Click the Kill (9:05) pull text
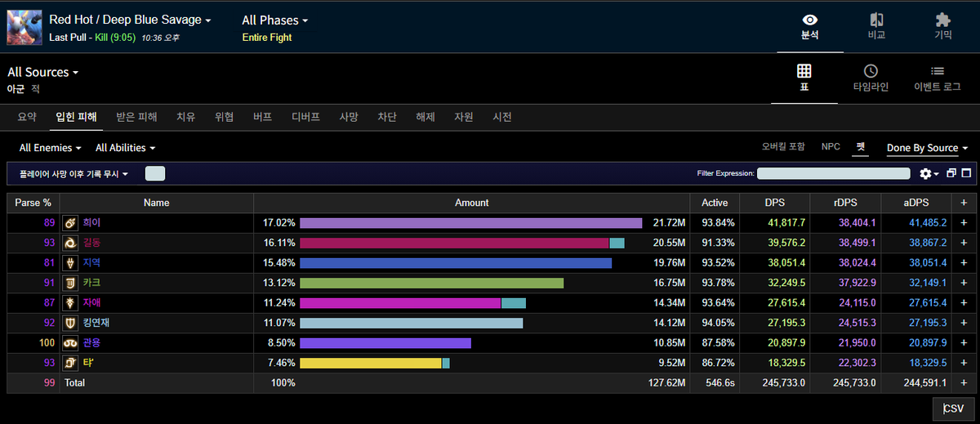 pyautogui.click(x=114, y=38)
